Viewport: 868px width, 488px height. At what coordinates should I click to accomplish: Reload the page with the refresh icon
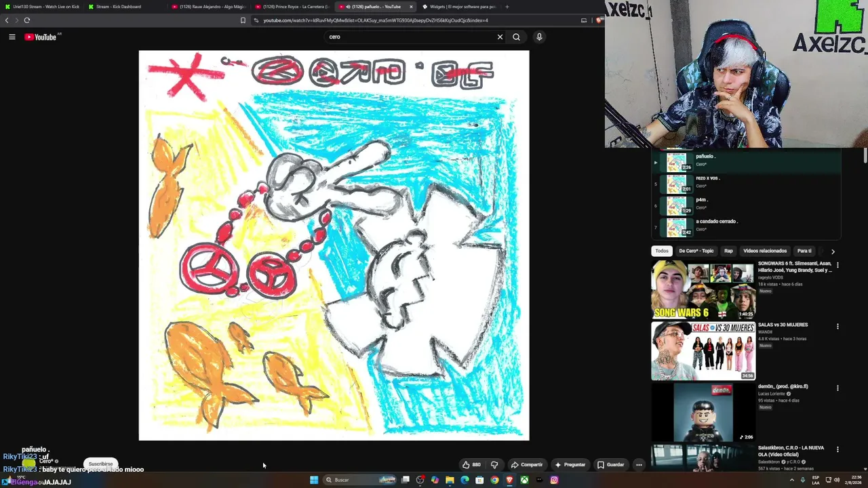pyautogui.click(x=27, y=20)
